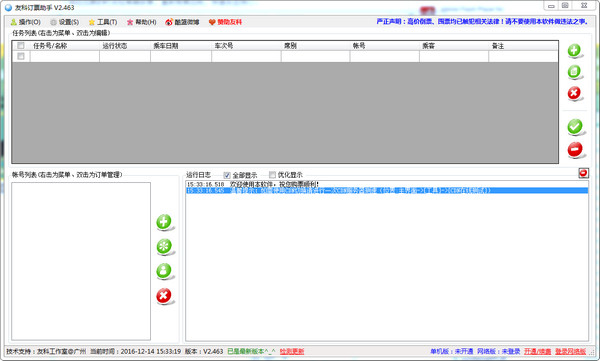Image resolution: width=600 pixels, height=361 pixels.
Task: Click the green person icon beside account list
Action: point(164,271)
